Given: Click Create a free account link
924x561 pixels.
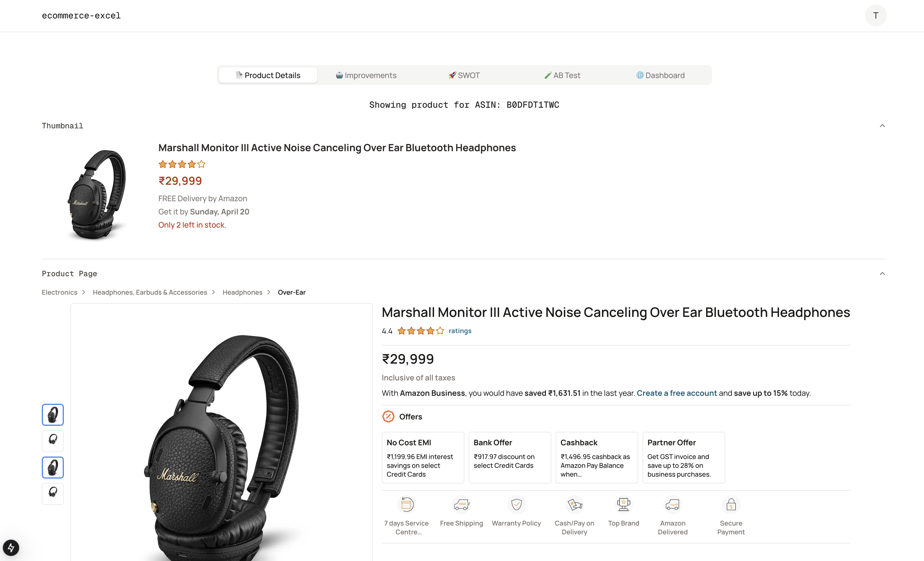Looking at the screenshot, I should pos(676,393).
